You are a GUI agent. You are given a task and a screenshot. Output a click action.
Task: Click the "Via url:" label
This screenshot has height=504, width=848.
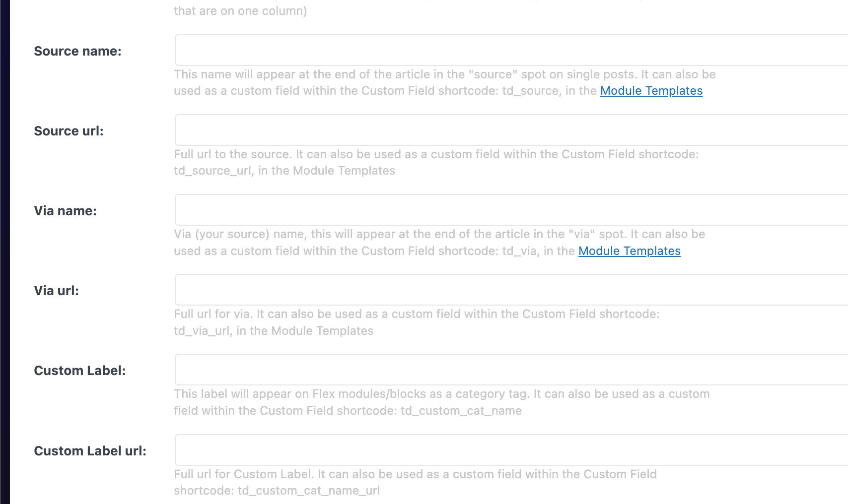coord(56,291)
